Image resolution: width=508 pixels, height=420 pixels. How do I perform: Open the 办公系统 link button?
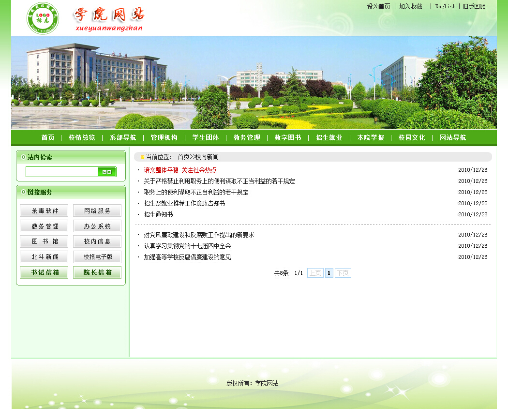click(97, 226)
